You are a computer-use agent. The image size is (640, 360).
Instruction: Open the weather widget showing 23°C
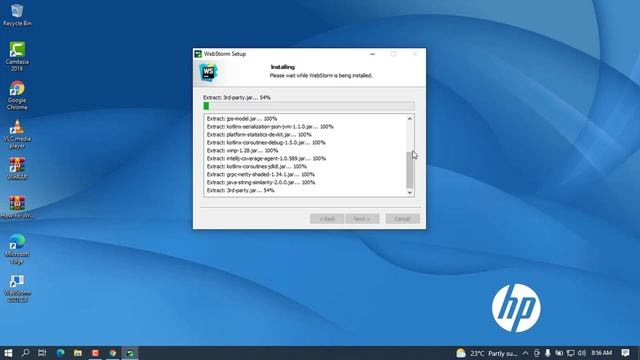pyautogui.click(x=487, y=353)
